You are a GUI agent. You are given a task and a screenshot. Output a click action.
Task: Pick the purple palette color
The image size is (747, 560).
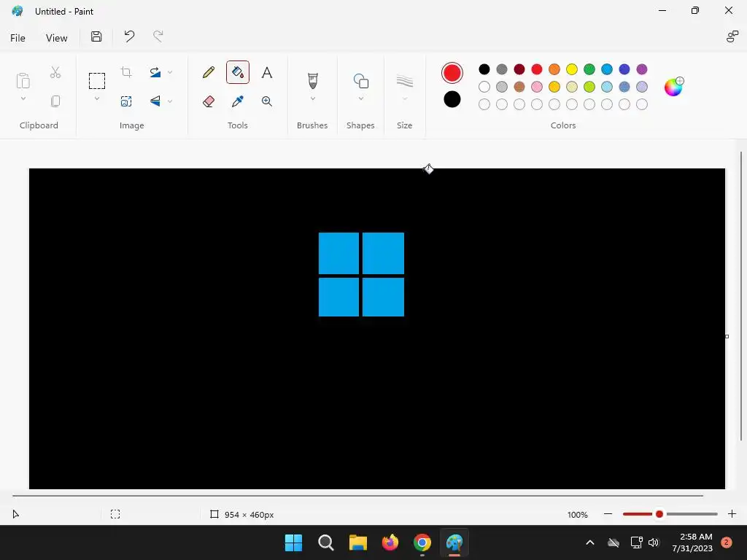pos(642,69)
